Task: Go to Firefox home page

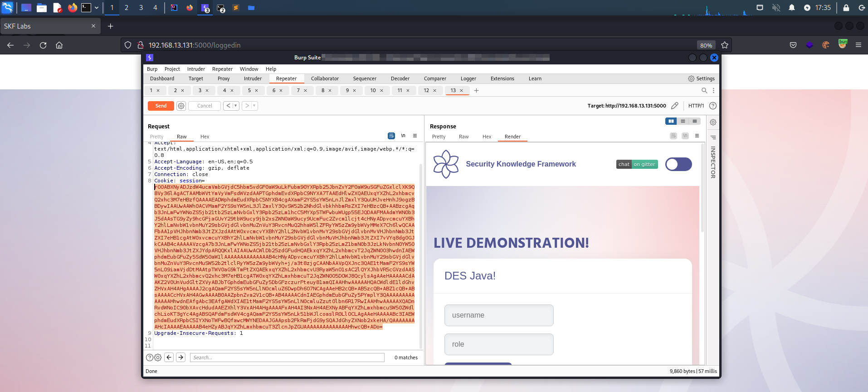Action: point(59,45)
